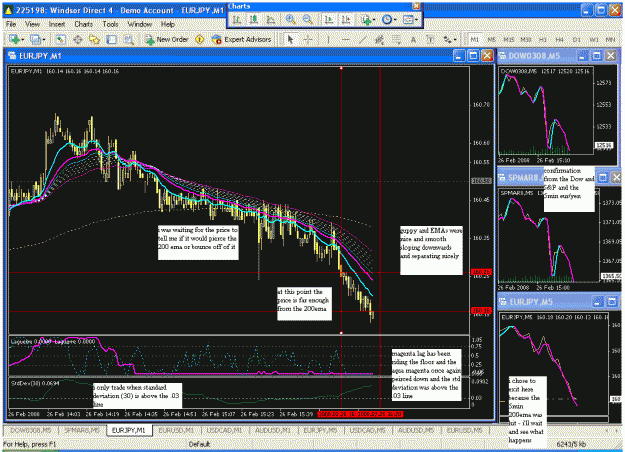Click the Expert Advisors button

pos(242,39)
